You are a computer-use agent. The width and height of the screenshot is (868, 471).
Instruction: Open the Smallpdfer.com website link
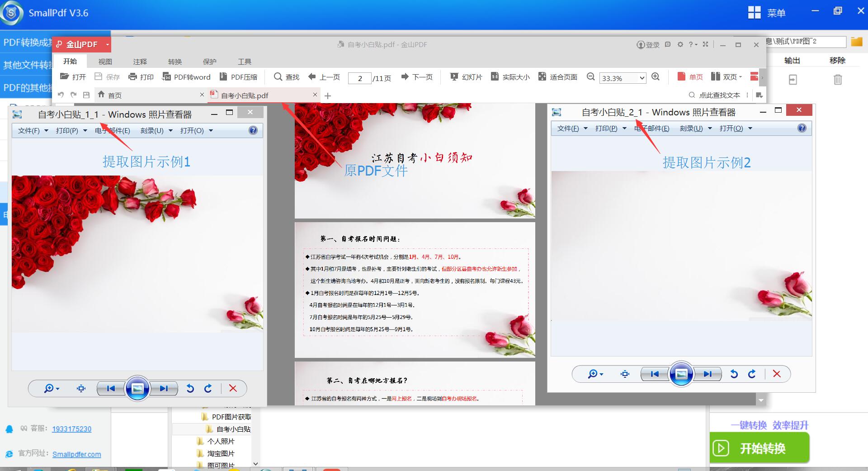[76, 454]
